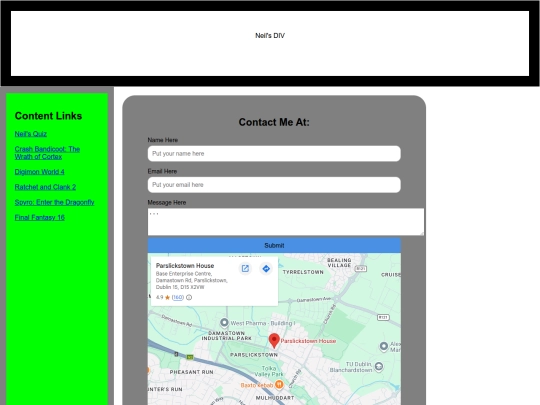This screenshot has height=405, width=540.
Task: Click the blue directions arrow icon
Action: pos(266,269)
